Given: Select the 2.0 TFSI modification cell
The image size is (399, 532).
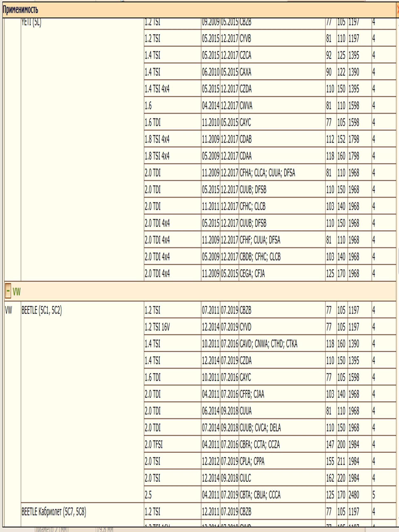Looking at the screenshot, I should (x=153, y=445).
